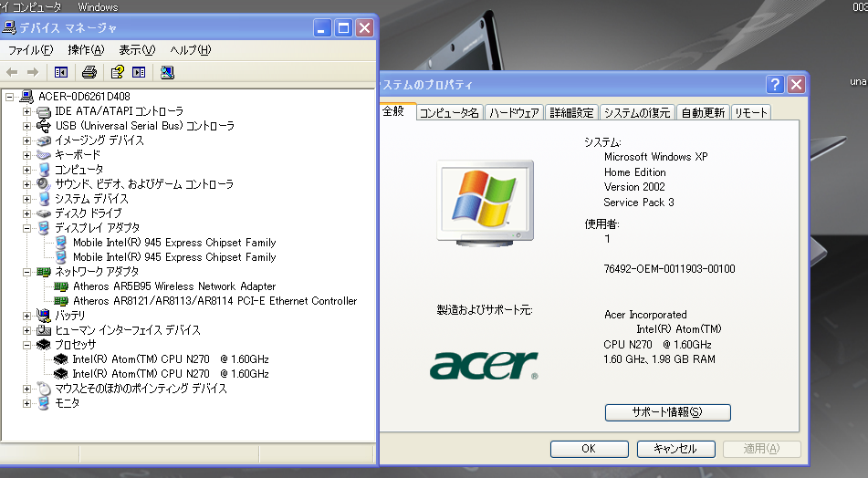868x478 pixels.
Task: Select the モニタ category icon
Action: point(44,403)
